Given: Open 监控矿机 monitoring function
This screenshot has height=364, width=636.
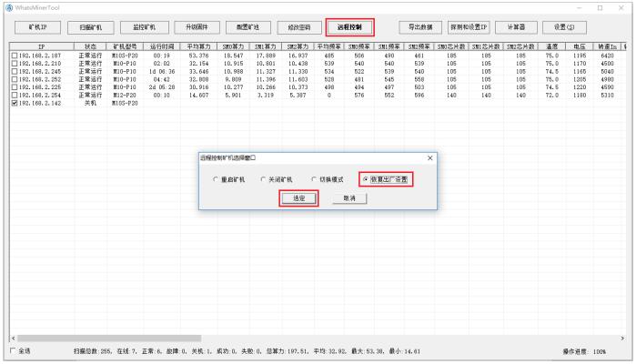Looking at the screenshot, I should [144, 27].
